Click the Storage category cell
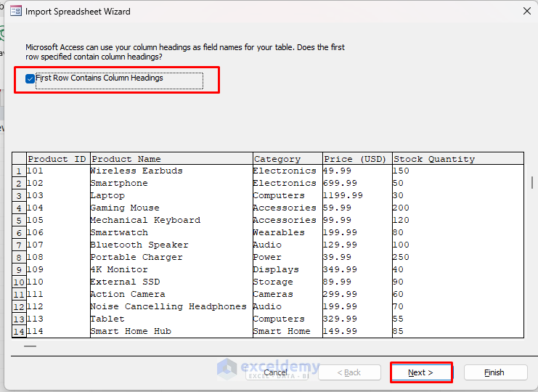This screenshot has width=538, height=392. coord(288,282)
